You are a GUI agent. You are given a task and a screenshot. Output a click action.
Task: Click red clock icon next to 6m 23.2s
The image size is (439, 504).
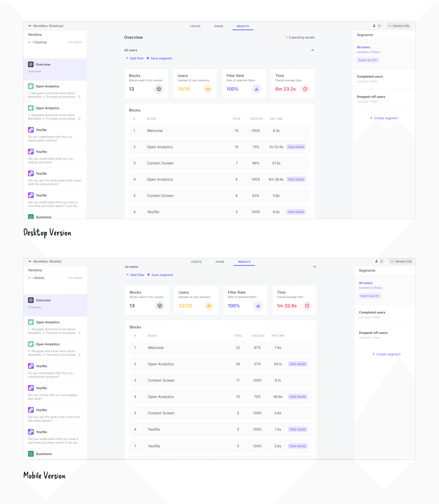(x=305, y=89)
